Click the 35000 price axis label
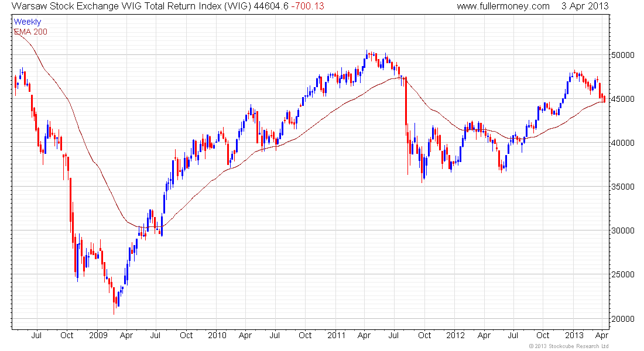Viewport: 644px width, 351px height. (623, 187)
